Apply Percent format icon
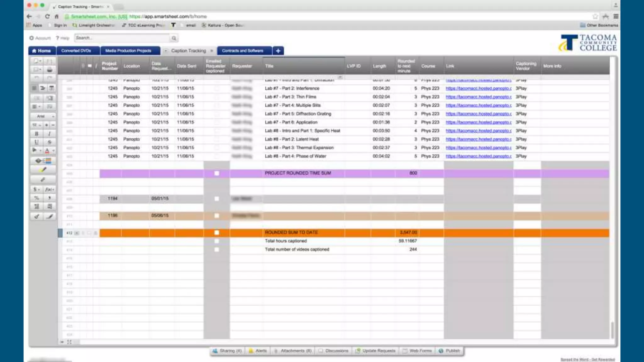 pyautogui.click(x=36, y=198)
